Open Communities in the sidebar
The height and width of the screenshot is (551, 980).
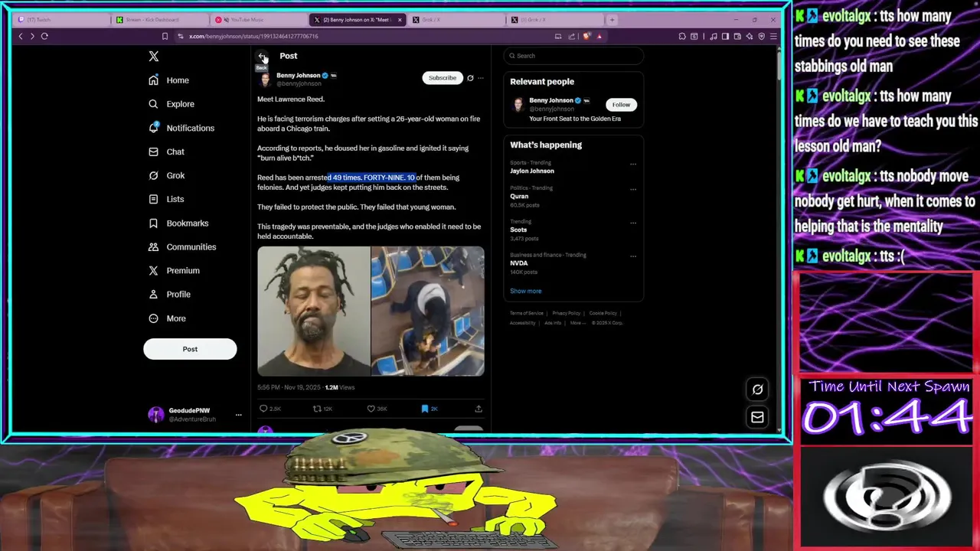coord(182,246)
